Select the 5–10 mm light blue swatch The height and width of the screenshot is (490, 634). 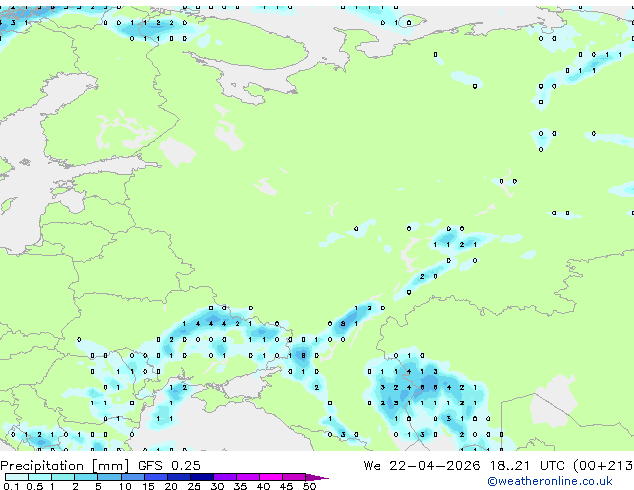(109, 477)
